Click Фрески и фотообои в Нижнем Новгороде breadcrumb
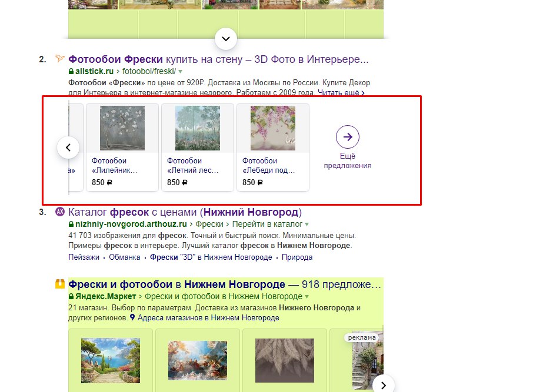Image resolution: width=553 pixels, height=392 pixels. click(224, 296)
